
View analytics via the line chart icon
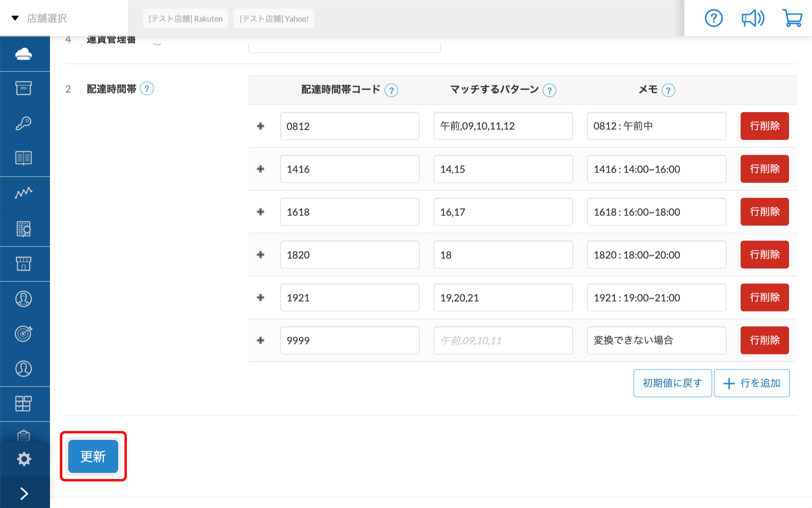point(24,193)
